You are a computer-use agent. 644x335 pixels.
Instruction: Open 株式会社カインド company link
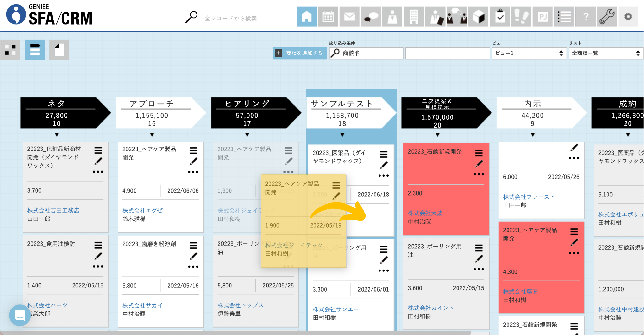click(431, 308)
